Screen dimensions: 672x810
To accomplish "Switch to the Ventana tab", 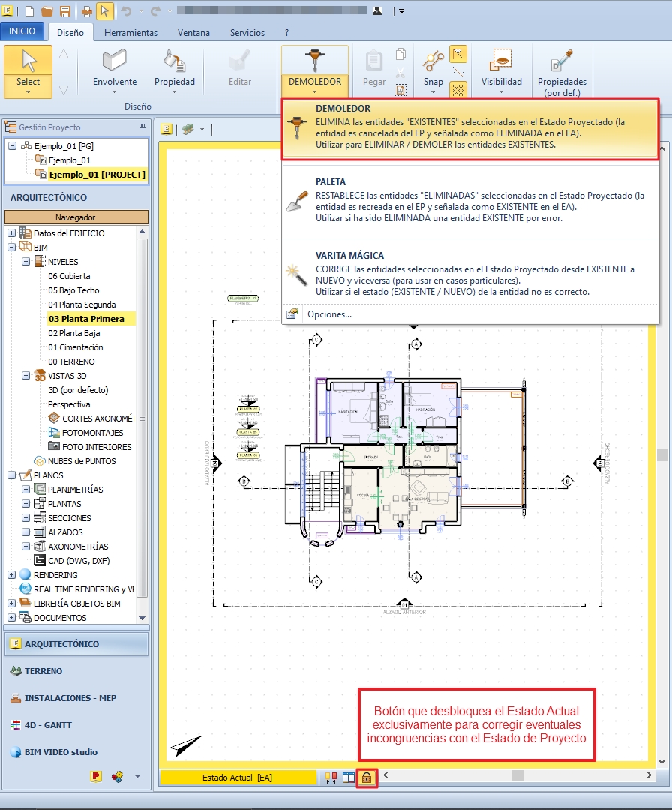I will pyautogui.click(x=193, y=32).
